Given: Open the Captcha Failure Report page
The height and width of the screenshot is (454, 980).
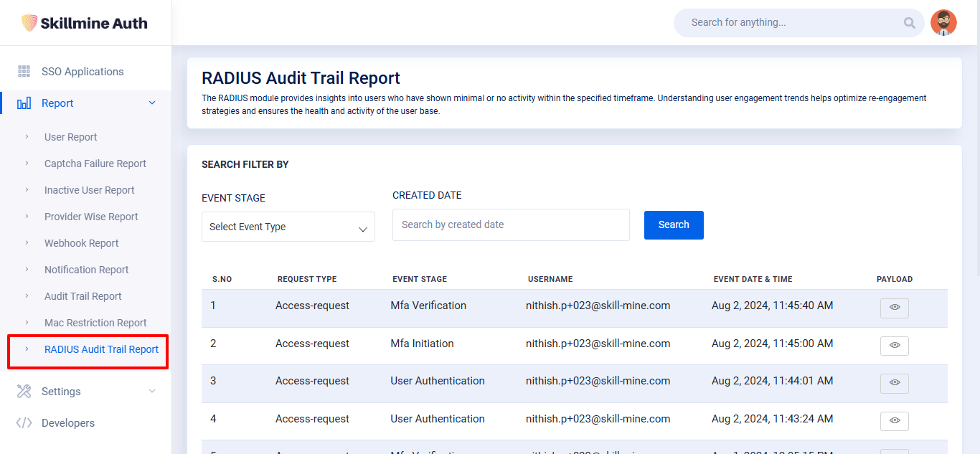Looking at the screenshot, I should click(x=95, y=164).
